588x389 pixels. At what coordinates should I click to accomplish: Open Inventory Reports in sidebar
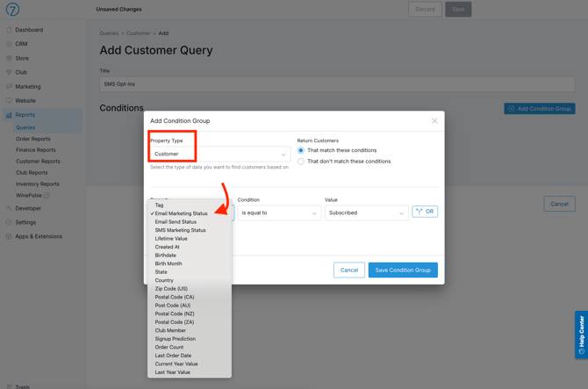pyautogui.click(x=38, y=184)
